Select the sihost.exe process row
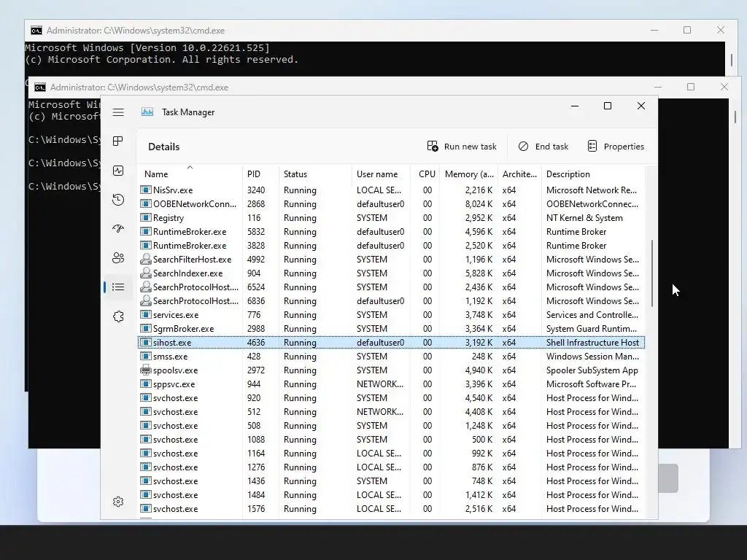This screenshot has height=560, width=747. click(x=391, y=343)
